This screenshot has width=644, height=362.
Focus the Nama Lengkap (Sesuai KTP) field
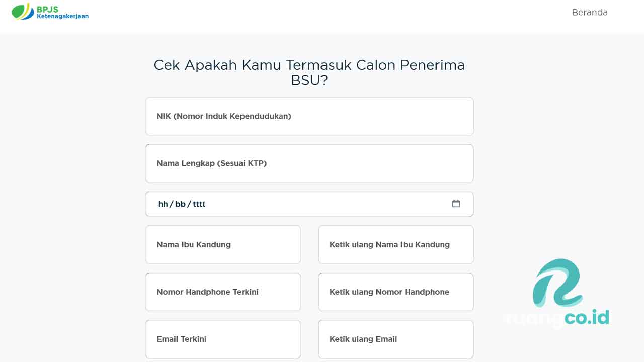[x=309, y=163]
